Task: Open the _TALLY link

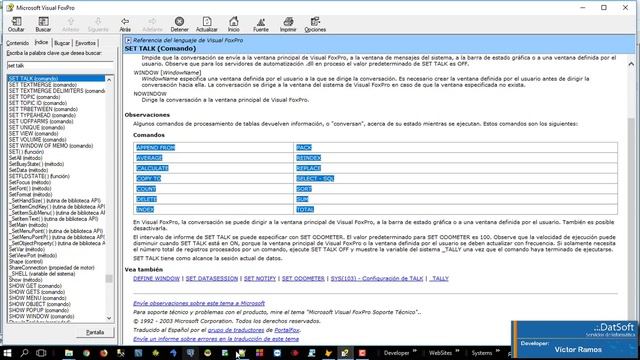Action: coord(439,278)
